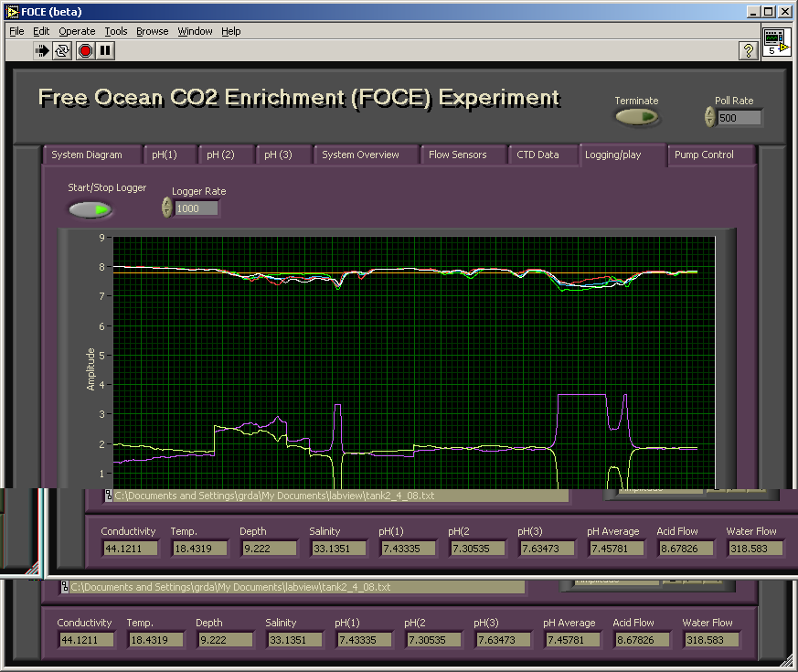Viewport: 798px width, 672px height.
Task: Close the FOCE (beta) window
Action: [785, 12]
